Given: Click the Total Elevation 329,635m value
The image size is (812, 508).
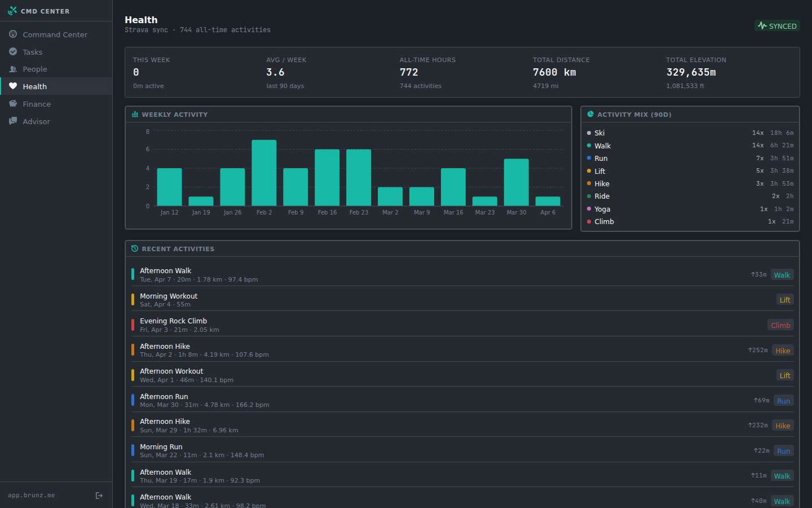Looking at the screenshot, I should (691, 72).
